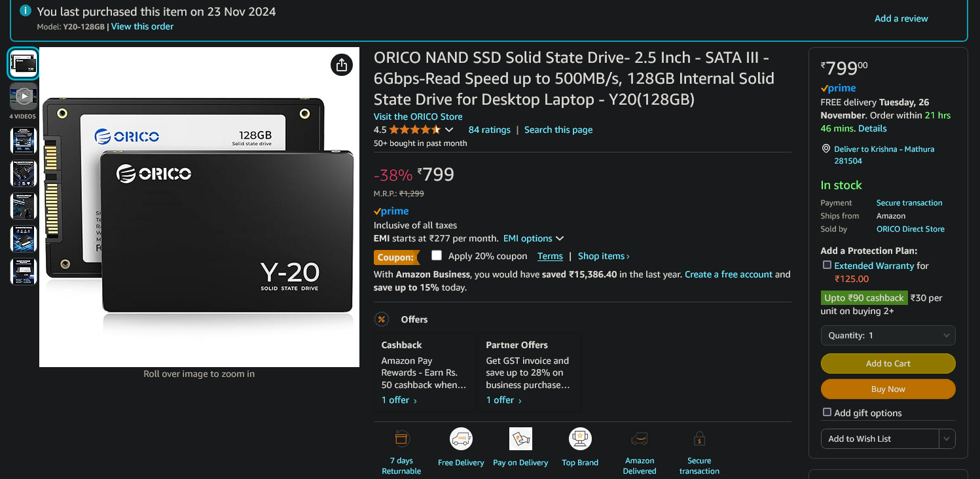980x479 pixels.
Task: Open ORICO Direct Store seller link
Action: click(911, 229)
